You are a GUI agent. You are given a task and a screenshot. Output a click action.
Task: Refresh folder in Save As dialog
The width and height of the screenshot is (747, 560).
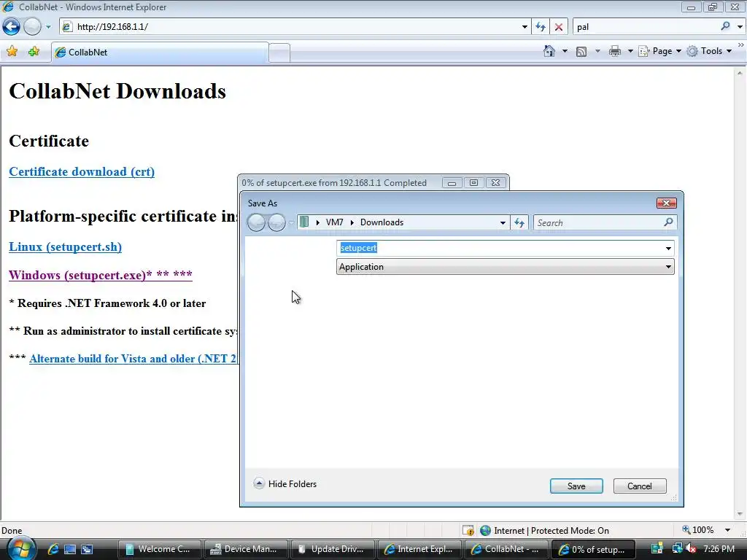[x=519, y=222]
